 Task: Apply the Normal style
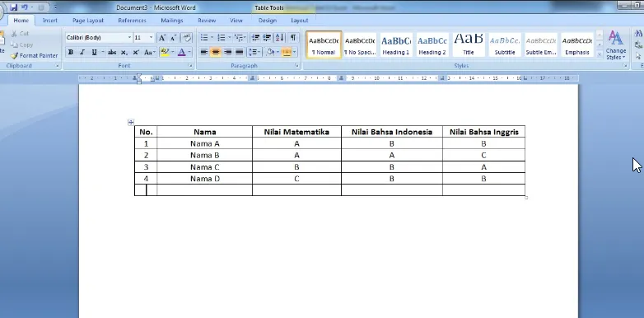324,44
